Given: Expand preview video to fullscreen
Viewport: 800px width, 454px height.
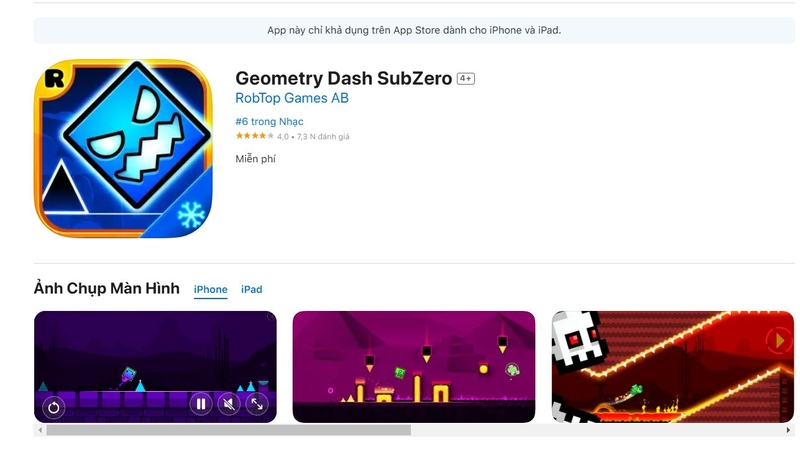Looking at the screenshot, I should 257,405.
